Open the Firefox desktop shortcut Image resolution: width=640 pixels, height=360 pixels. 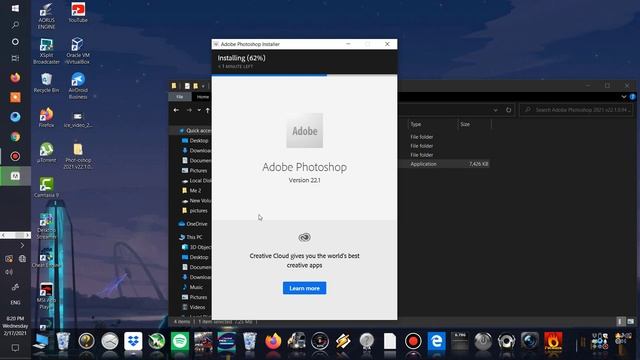[x=46, y=118]
